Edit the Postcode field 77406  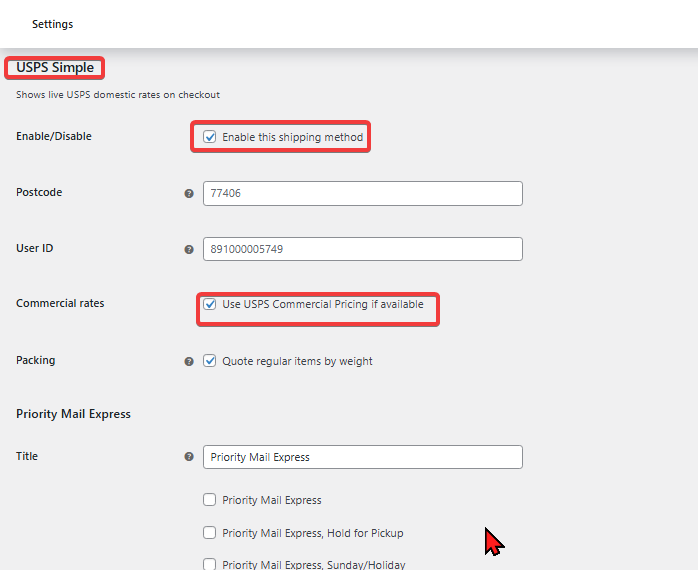(x=363, y=193)
